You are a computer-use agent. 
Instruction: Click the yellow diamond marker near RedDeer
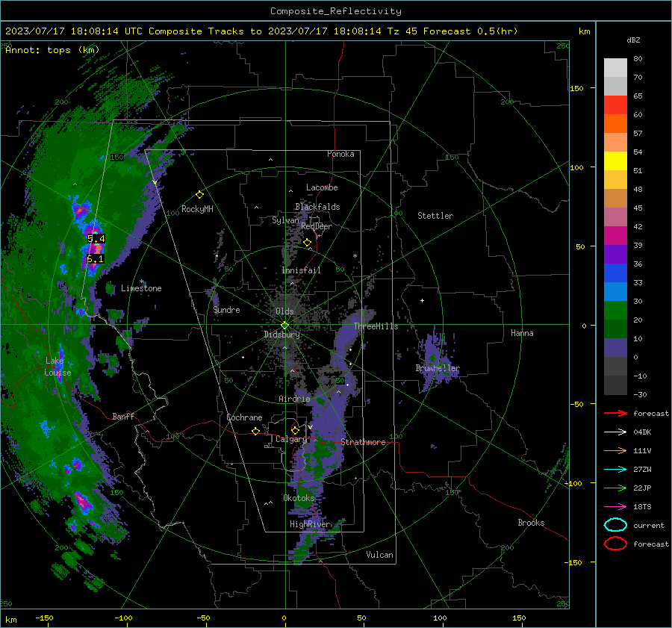[x=307, y=243]
